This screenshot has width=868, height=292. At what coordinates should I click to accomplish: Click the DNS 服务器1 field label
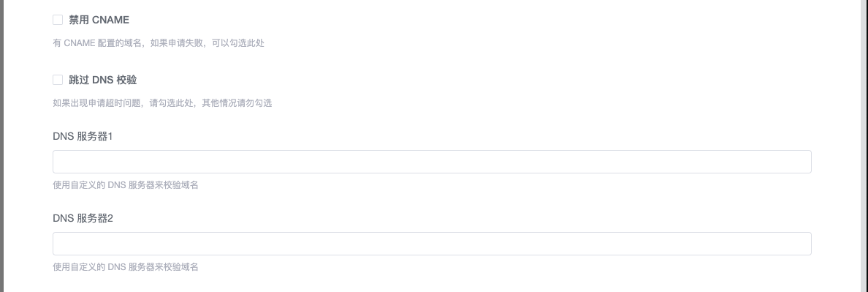pyautogui.click(x=83, y=136)
